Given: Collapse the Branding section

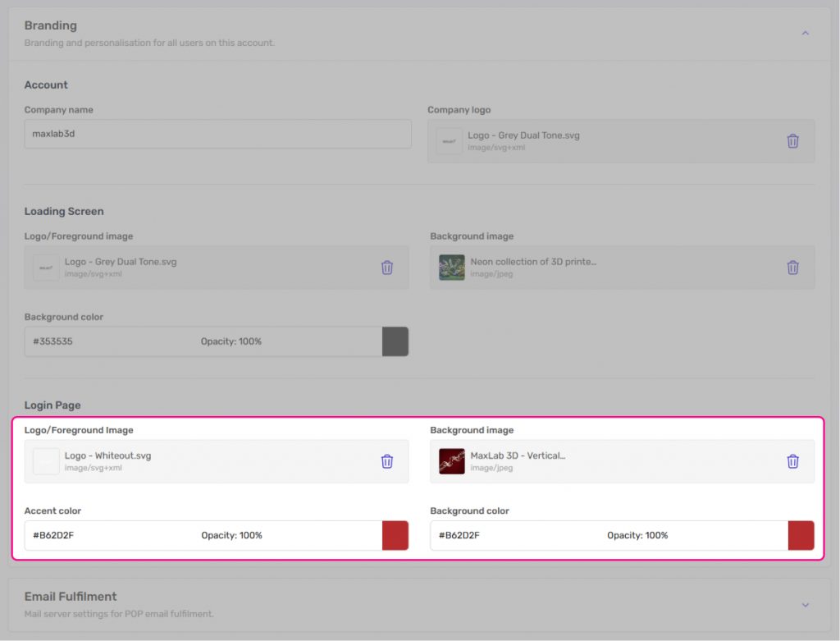Looking at the screenshot, I should pyautogui.click(x=805, y=34).
